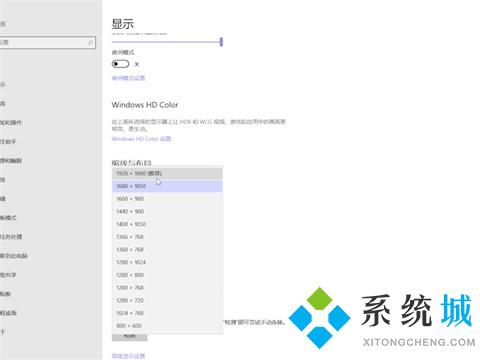Select 1366 × 768 resolution
Screen dimensions: 480x360
coord(167,237)
